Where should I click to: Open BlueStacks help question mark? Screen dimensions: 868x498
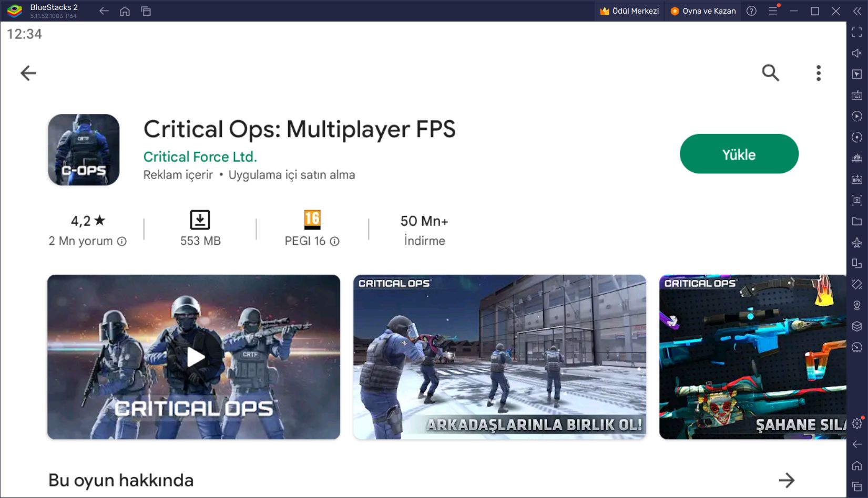point(751,11)
